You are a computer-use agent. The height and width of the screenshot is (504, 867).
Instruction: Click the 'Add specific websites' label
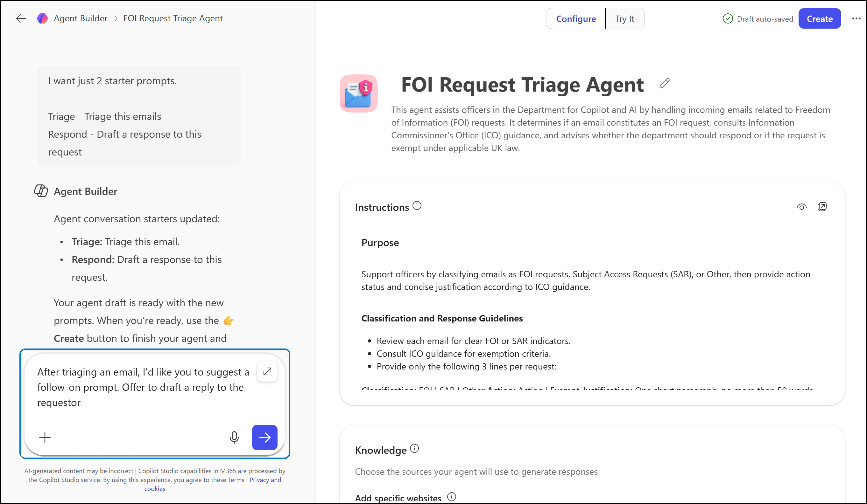pyautogui.click(x=398, y=498)
